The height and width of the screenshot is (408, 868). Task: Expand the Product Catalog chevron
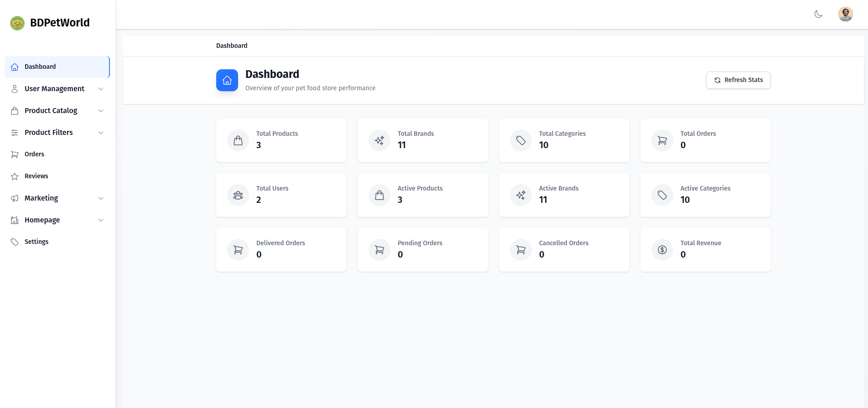click(101, 111)
